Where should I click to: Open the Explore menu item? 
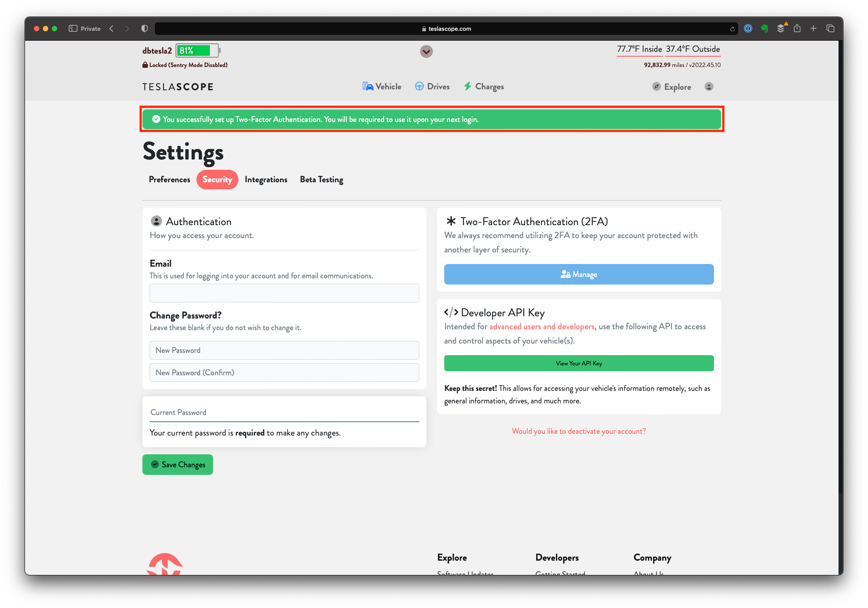672,87
